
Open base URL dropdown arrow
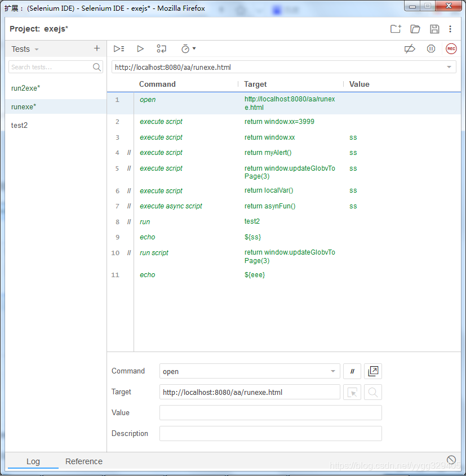tap(449, 67)
